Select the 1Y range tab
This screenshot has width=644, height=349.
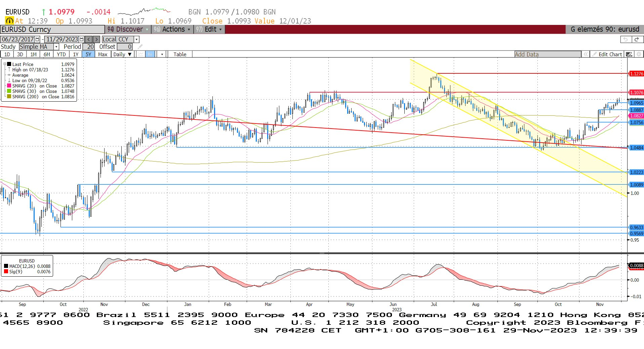[76, 54]
